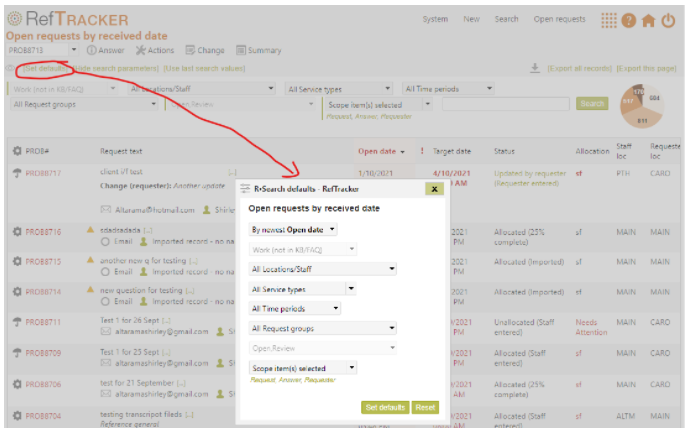The height and width of the screenshot is (437, 693).
Task: Open the 'Scope item(s) selected' dropdown in the dialog
Action: [x=302, y=368]
